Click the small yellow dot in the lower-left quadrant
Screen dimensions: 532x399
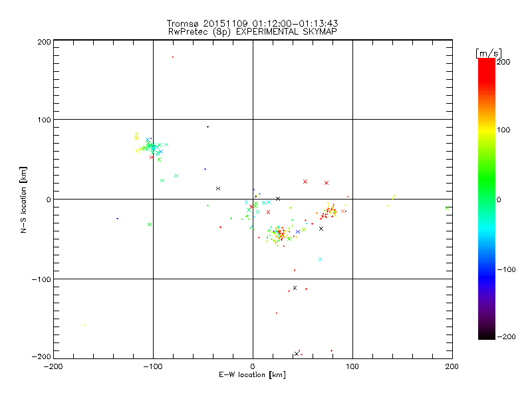coord(85,325)
